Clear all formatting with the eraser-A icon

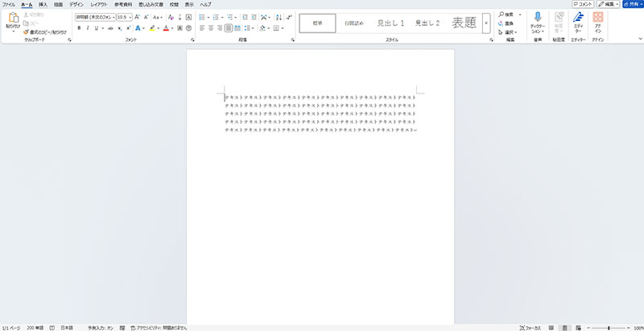[171, 17]
